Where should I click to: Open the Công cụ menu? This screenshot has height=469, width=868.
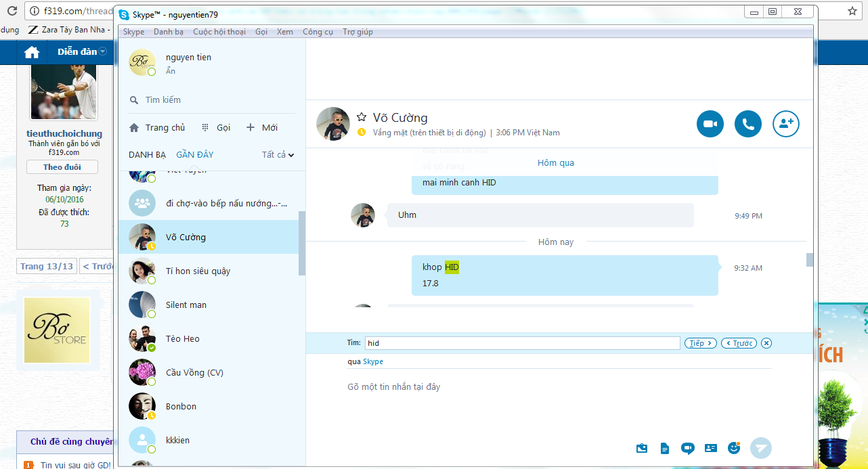pos(318,32)
